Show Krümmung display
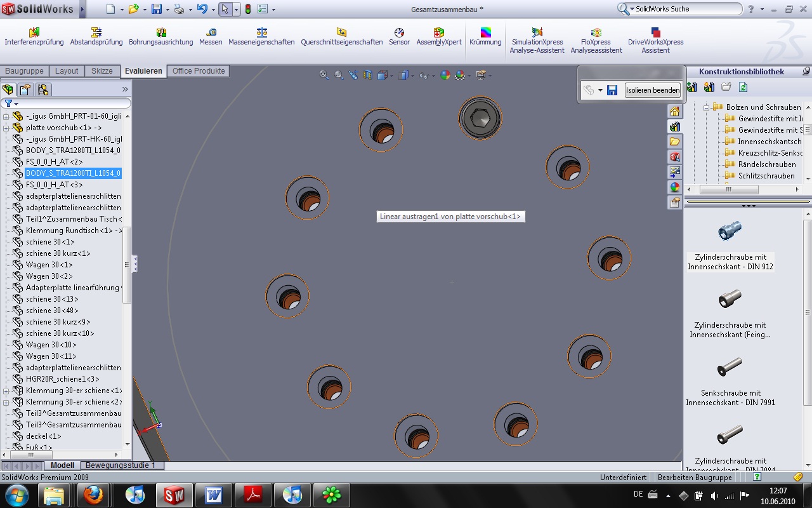 (485, 36)
